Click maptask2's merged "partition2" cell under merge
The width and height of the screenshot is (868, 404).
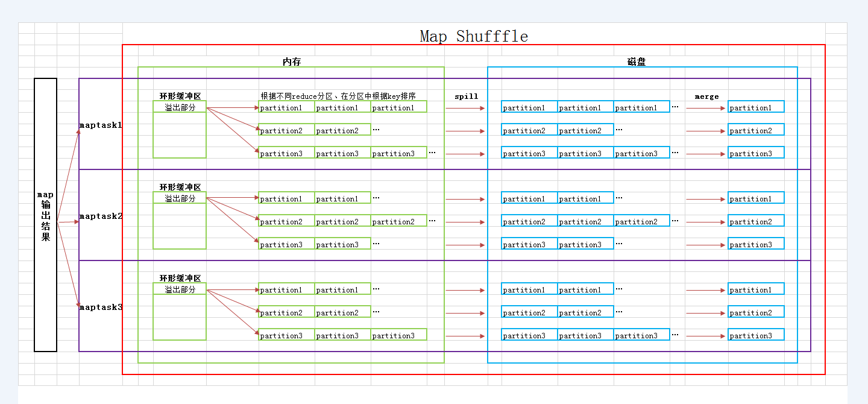[x=756, y=221]
